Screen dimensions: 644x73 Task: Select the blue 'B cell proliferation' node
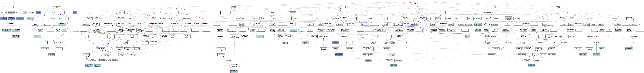coord(336,43)
